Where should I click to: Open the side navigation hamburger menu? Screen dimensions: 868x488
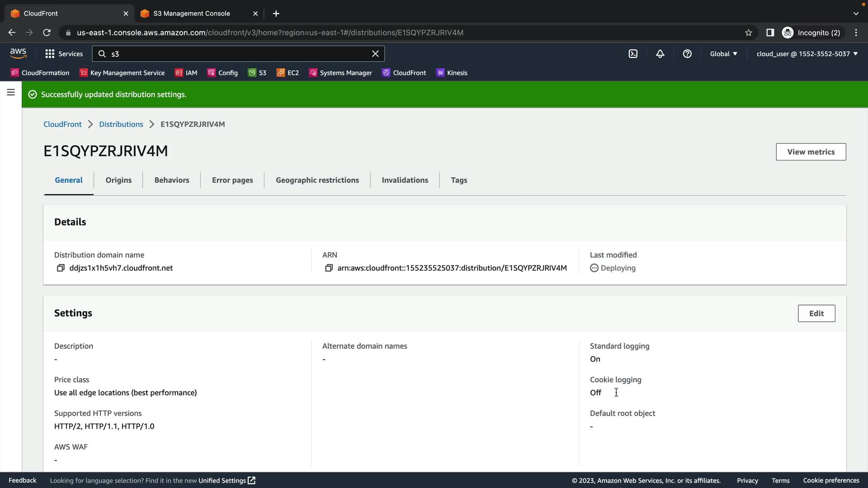point(11,92)
